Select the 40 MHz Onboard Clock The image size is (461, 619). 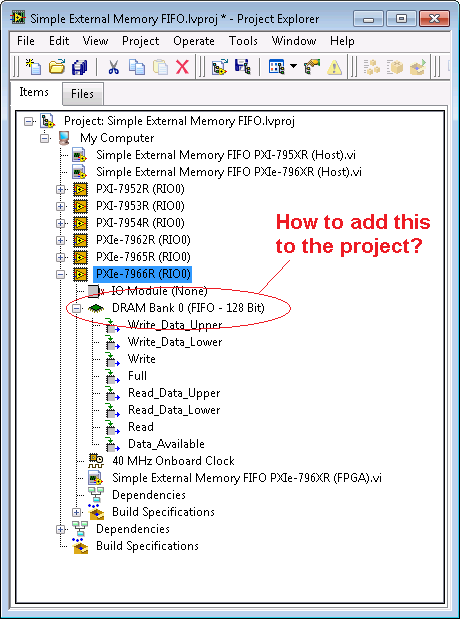173,461
